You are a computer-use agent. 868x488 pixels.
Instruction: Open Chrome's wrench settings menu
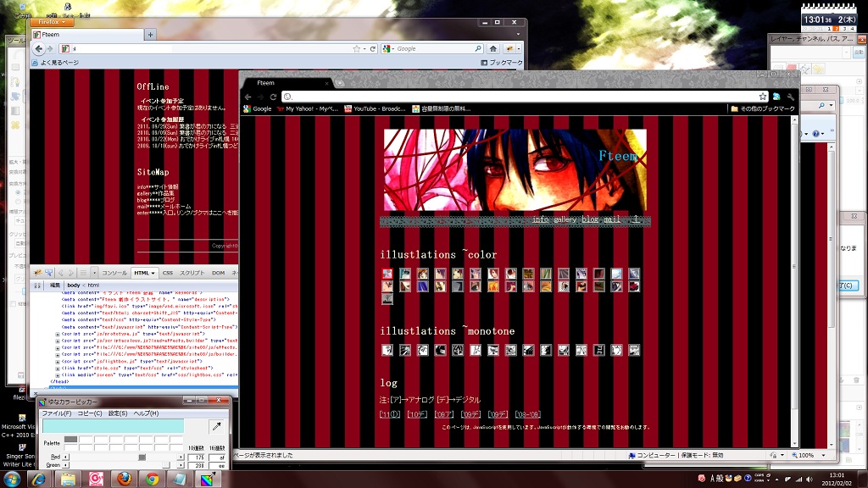tap(791, 97)
